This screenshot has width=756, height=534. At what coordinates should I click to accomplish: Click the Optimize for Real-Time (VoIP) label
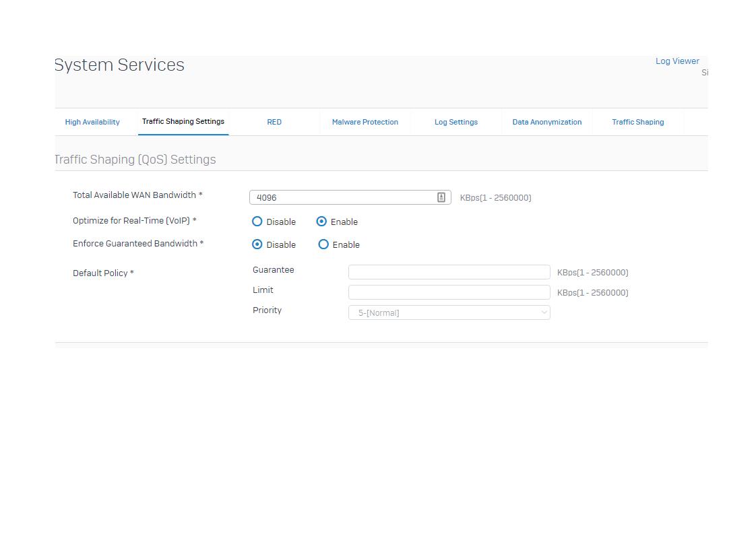[135, 220]
